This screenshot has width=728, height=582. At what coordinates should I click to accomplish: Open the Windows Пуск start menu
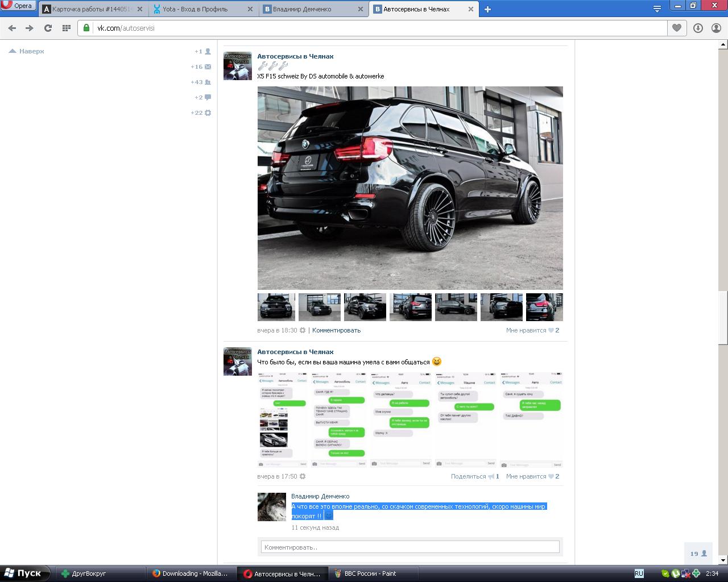pyautogui.click(x=25, y=573)
